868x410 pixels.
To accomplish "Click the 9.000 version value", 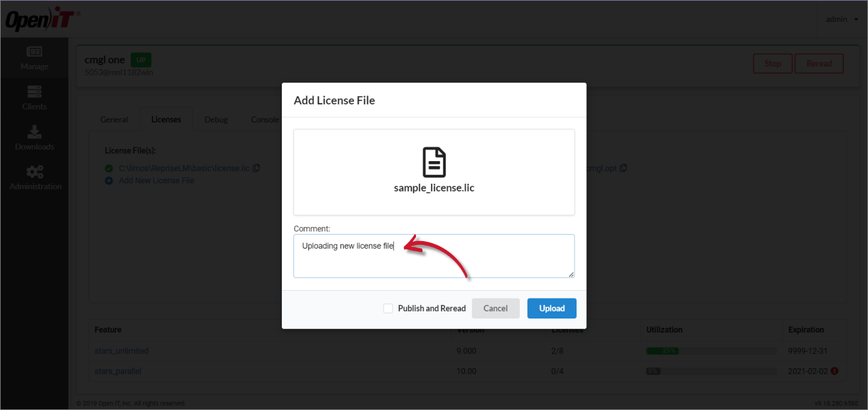I will coord(466,351).
